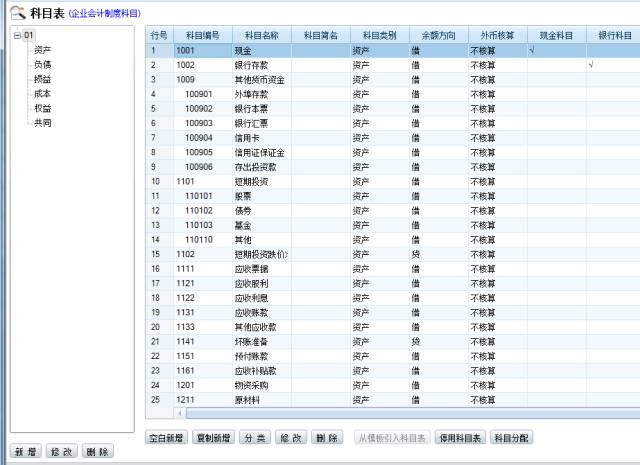Click the 余额方向 column header
This screenshot has width=640, height=465.
tap(438, 35)
